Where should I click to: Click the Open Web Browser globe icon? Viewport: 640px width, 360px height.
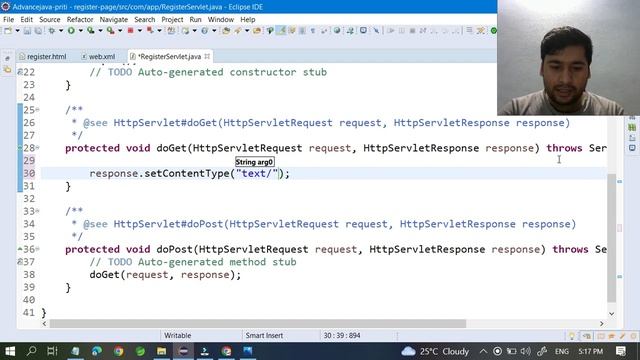tap(337, 31)
